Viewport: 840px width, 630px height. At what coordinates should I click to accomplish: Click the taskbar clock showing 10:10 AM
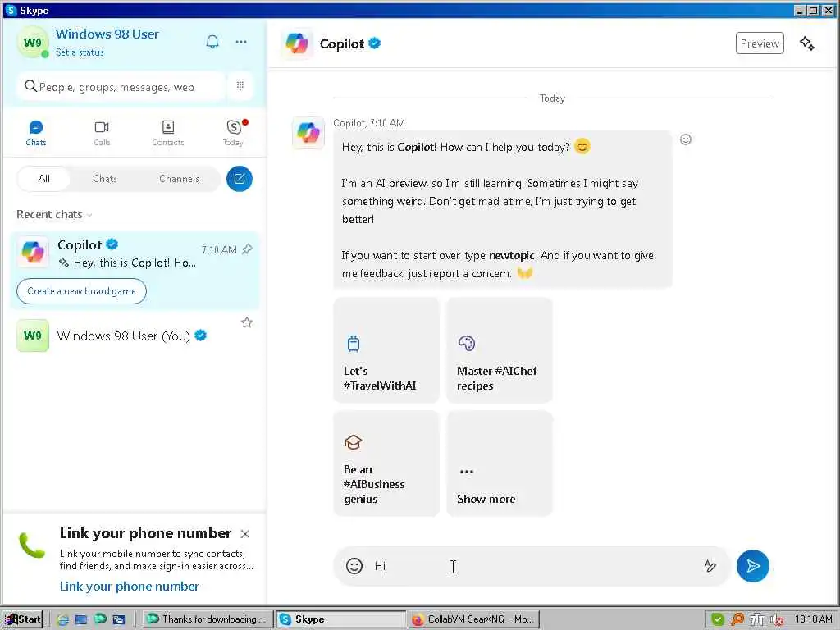tap(813, 619)
